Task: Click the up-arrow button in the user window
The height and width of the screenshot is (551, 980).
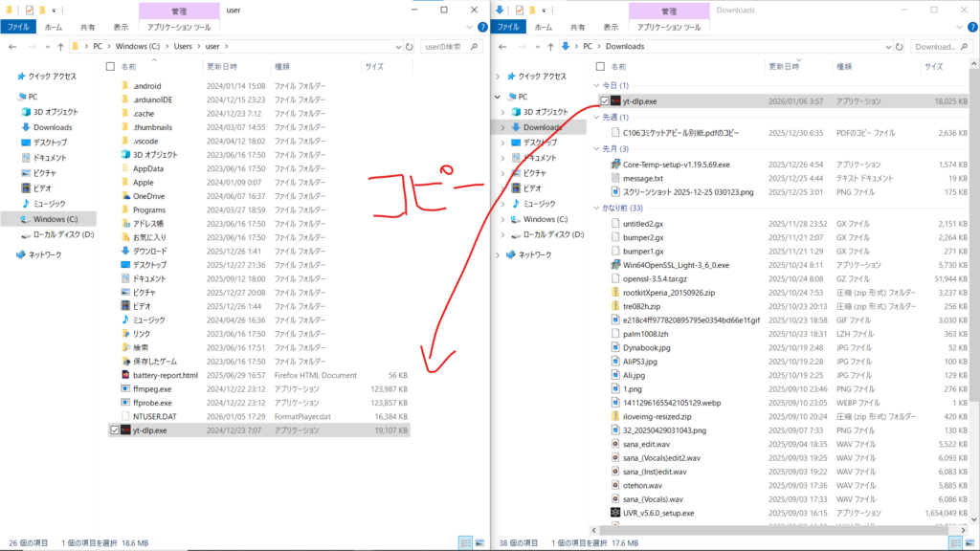Action: (60, 46)
